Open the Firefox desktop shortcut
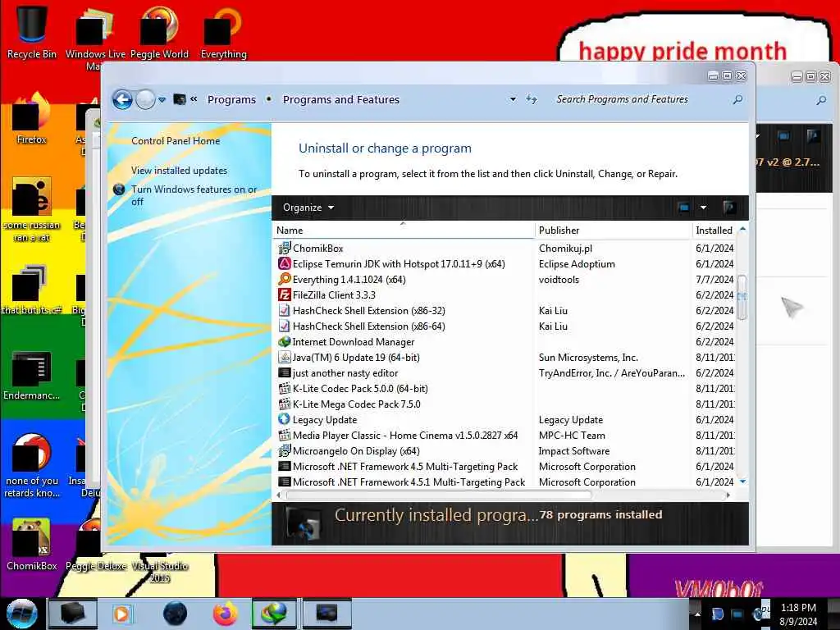Image resolution: width=840 pixels, height=630 pixels. click(x=32, y=118)
